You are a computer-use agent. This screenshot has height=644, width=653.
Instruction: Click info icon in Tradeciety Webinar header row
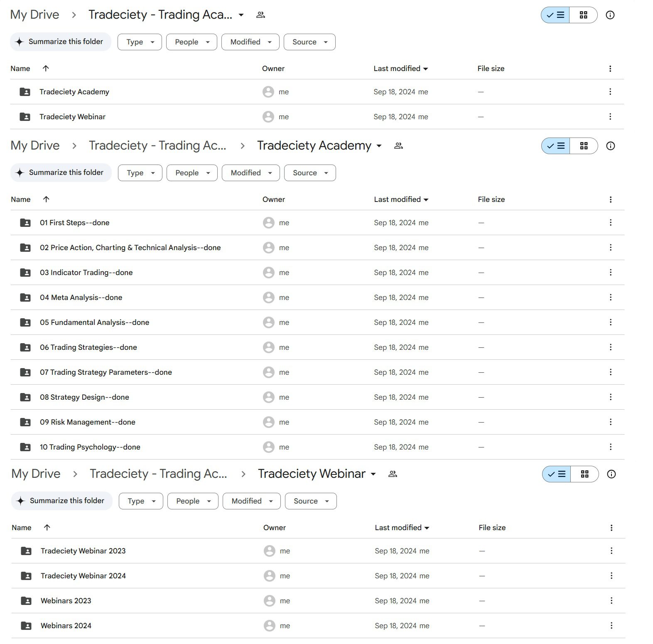611,474
